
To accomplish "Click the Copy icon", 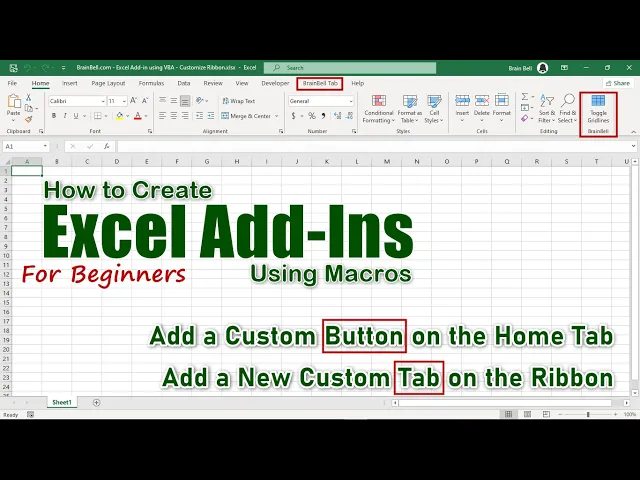I will [29, 108].
